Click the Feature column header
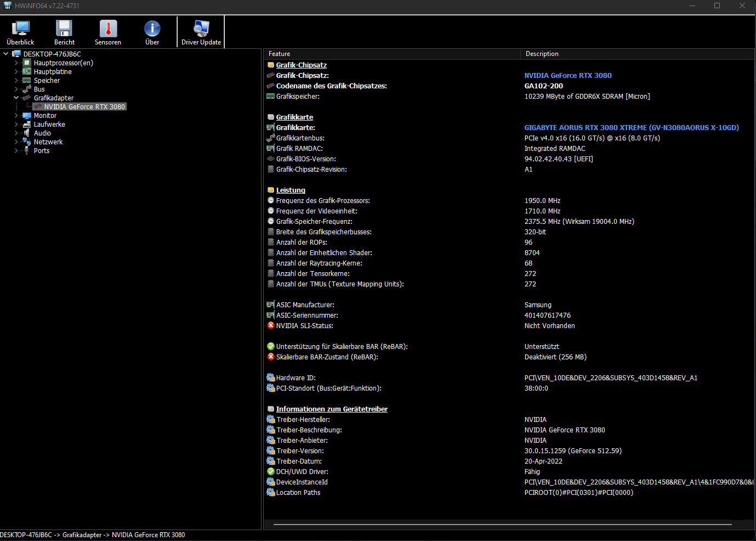Viewport: 756px width, 541px height. click(x=391, y=54)
